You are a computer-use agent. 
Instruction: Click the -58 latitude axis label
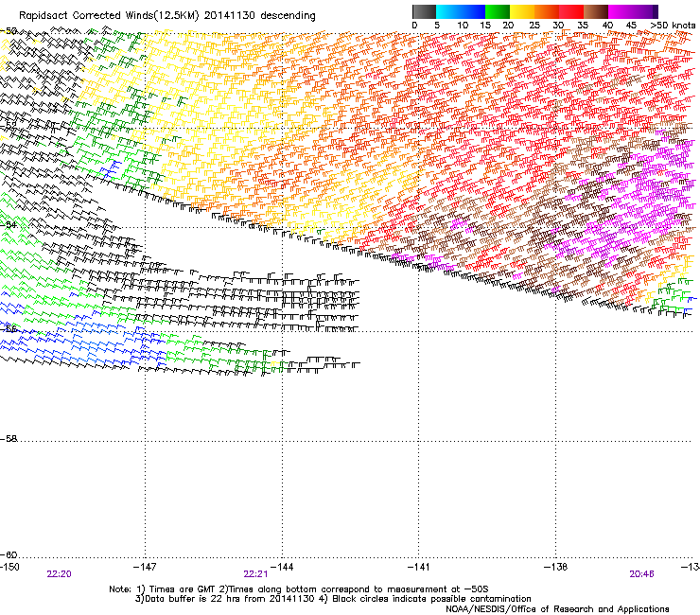pos(9,439)
